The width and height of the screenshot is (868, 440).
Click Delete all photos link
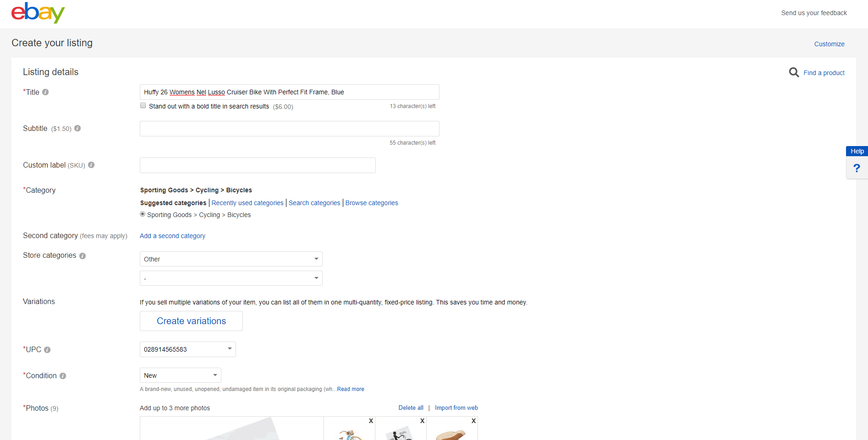point(411,408)
